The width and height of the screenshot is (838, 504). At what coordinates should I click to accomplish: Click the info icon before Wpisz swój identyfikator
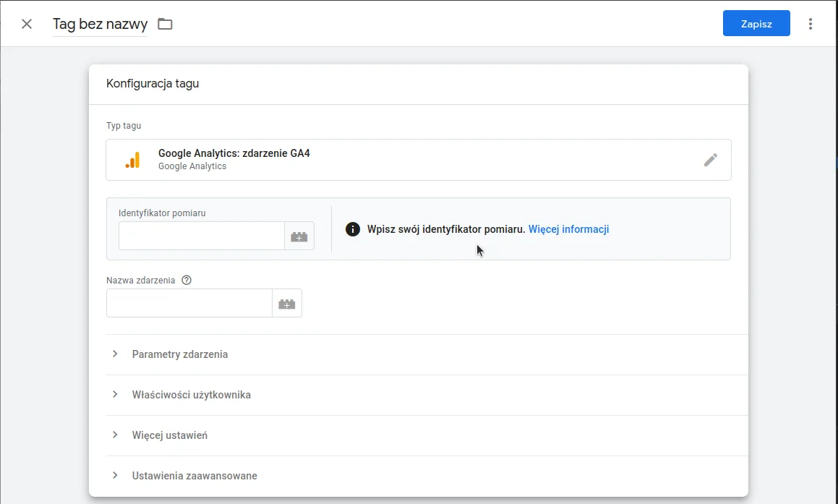[353, 229]
